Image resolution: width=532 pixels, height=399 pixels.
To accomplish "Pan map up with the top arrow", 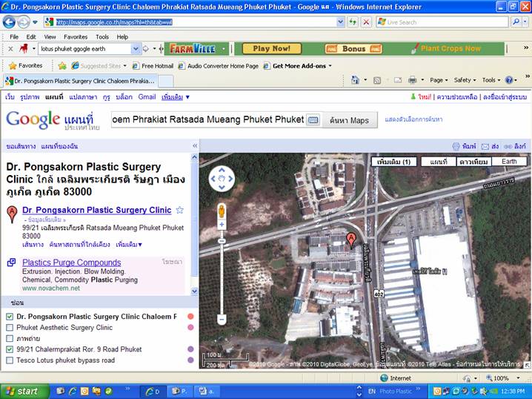I will (x=222, y=170).
